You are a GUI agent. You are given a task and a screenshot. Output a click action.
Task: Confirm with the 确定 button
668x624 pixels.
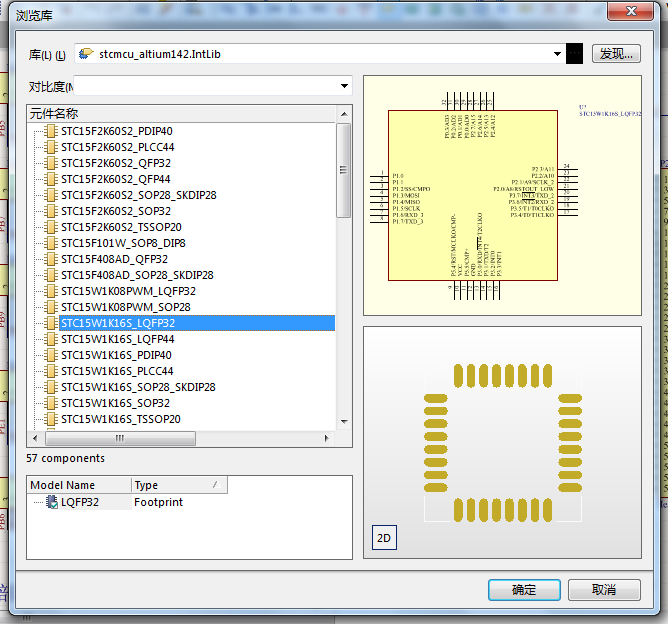(524, 590)
